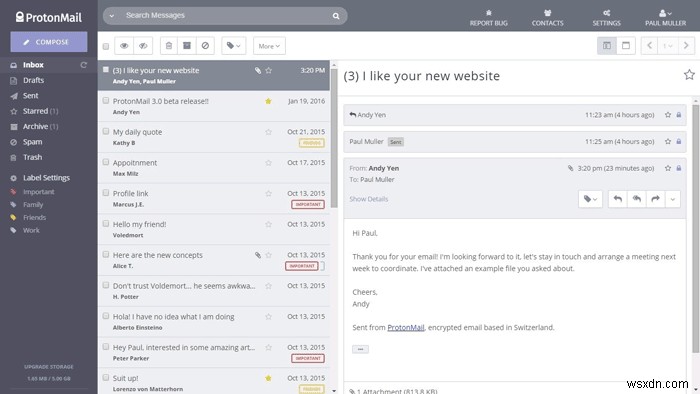Open the Drafts folder
Screen dimensions: 700x394
coord(33,80)
